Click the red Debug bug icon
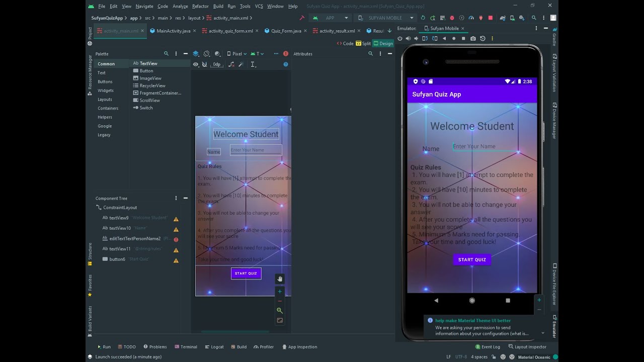This screenshot has width=644, height=362. 452,18
